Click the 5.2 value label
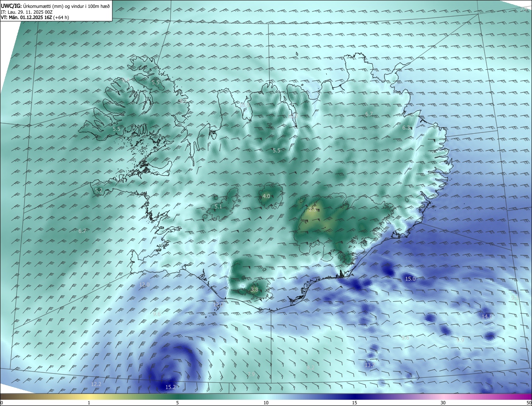532x406 pixels. [99, 191]
